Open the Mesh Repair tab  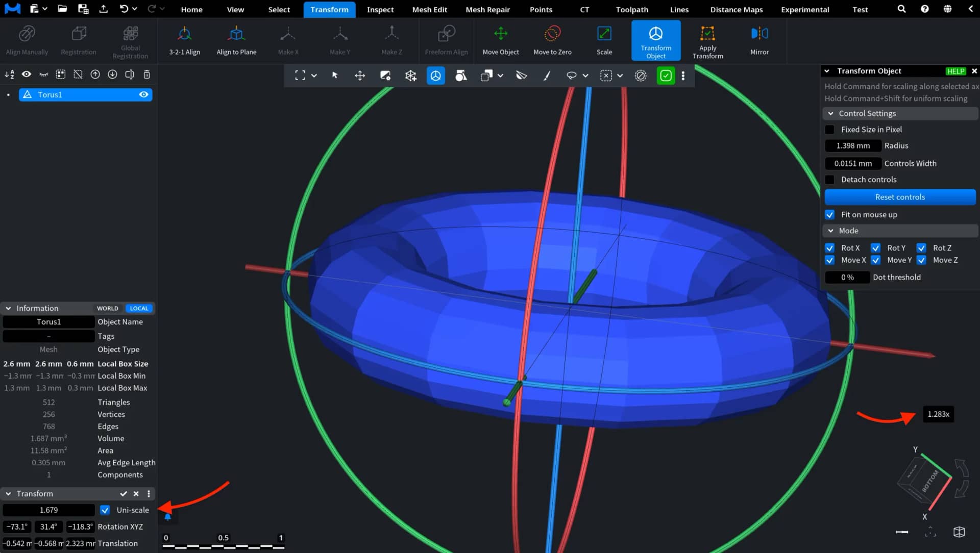pos(487,9)
